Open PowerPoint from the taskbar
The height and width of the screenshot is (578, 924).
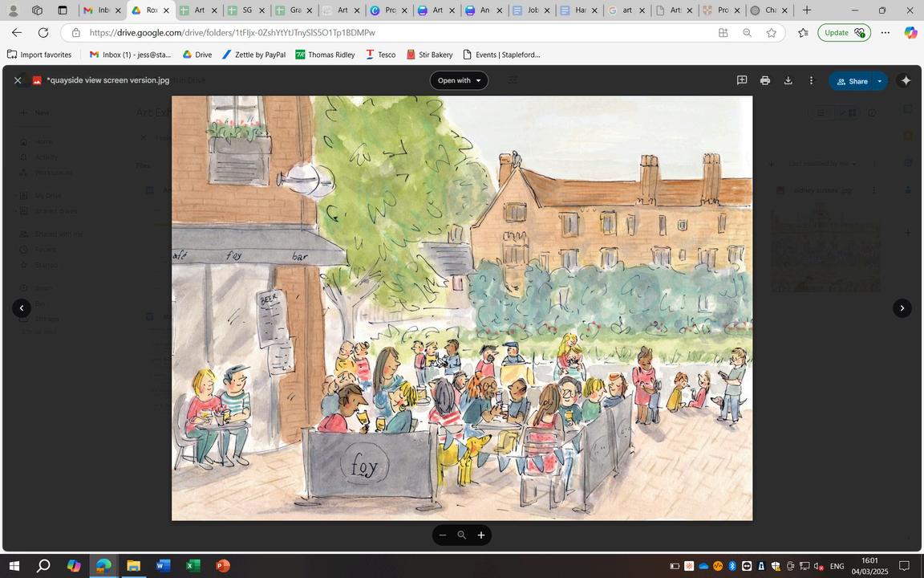coord(222,566)
